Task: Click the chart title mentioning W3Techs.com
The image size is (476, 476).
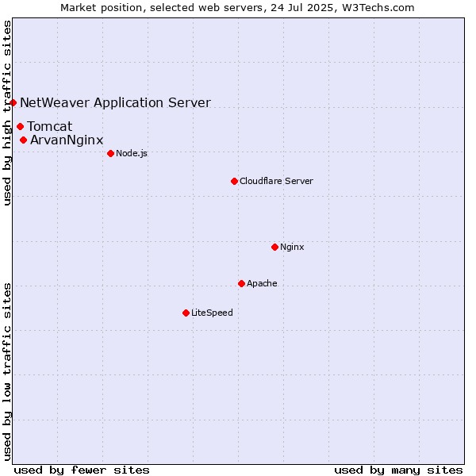Action: pos(237,8)
